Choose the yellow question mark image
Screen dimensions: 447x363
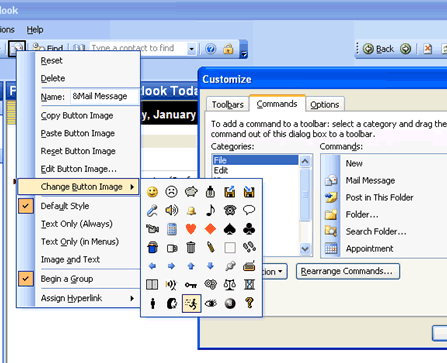tap(249, 303)
